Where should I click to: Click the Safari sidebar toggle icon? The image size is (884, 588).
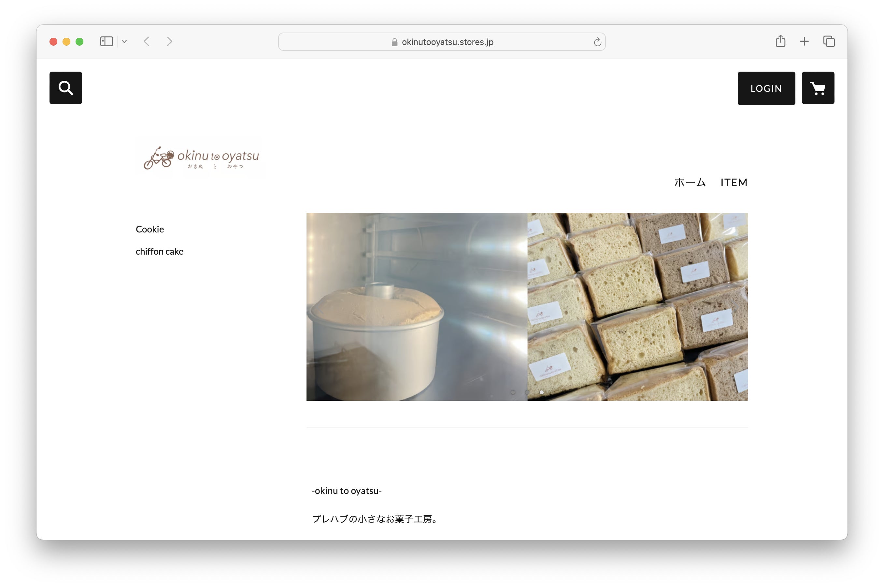[x=107, y=41]
